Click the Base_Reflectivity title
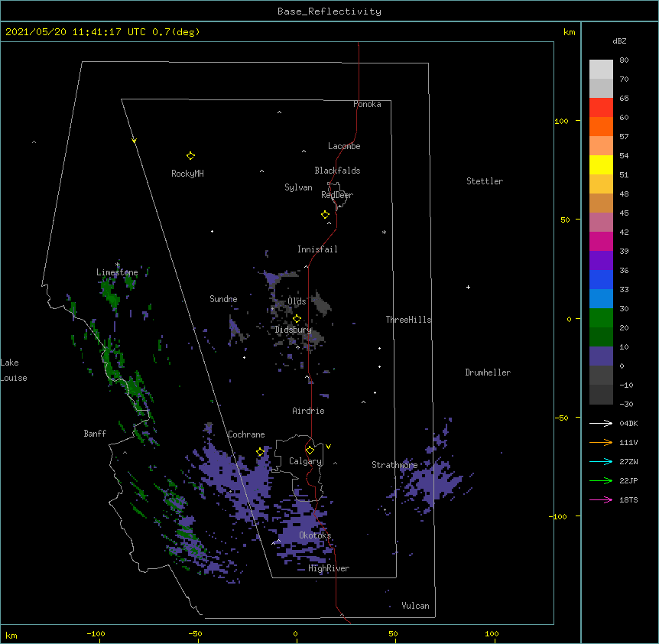Viewport: 659px width, 644px height. coord(329,11)
